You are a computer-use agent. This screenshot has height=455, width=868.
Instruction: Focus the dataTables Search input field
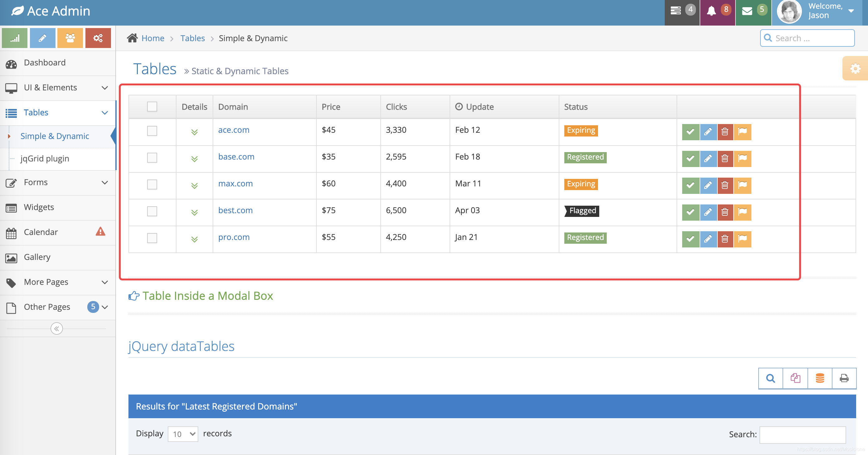click(803, 435)
